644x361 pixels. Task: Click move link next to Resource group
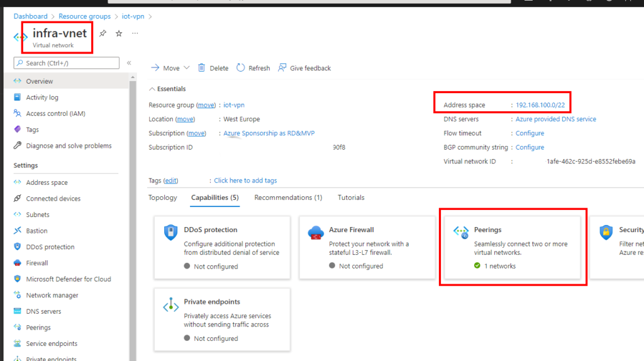click(x=206, y=105)
